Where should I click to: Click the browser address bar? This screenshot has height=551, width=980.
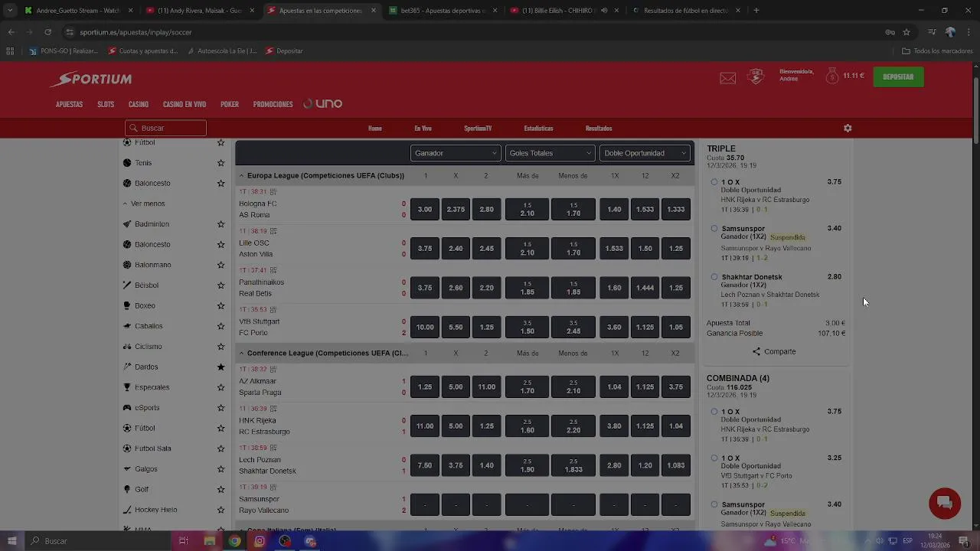click(x=475, y=32)
